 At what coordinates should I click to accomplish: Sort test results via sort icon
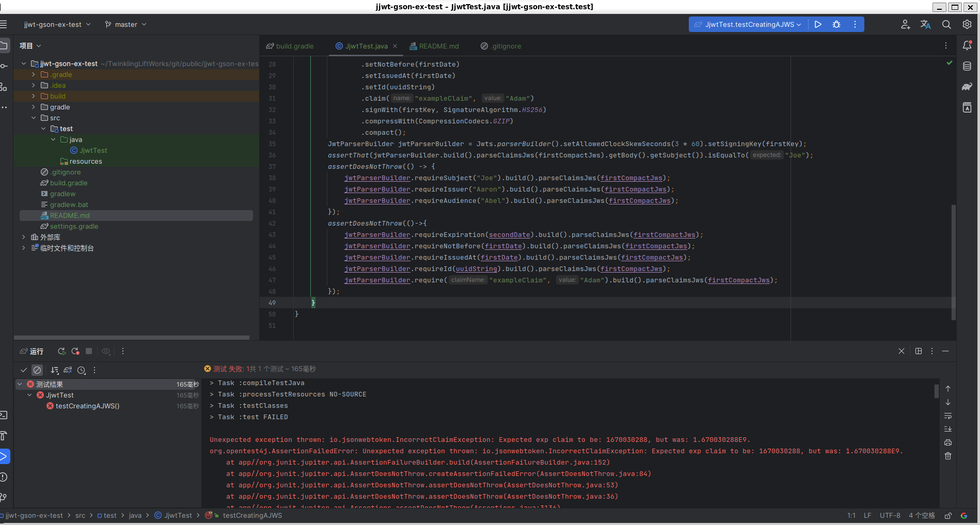pyautogui.click(x=55, y=370)
